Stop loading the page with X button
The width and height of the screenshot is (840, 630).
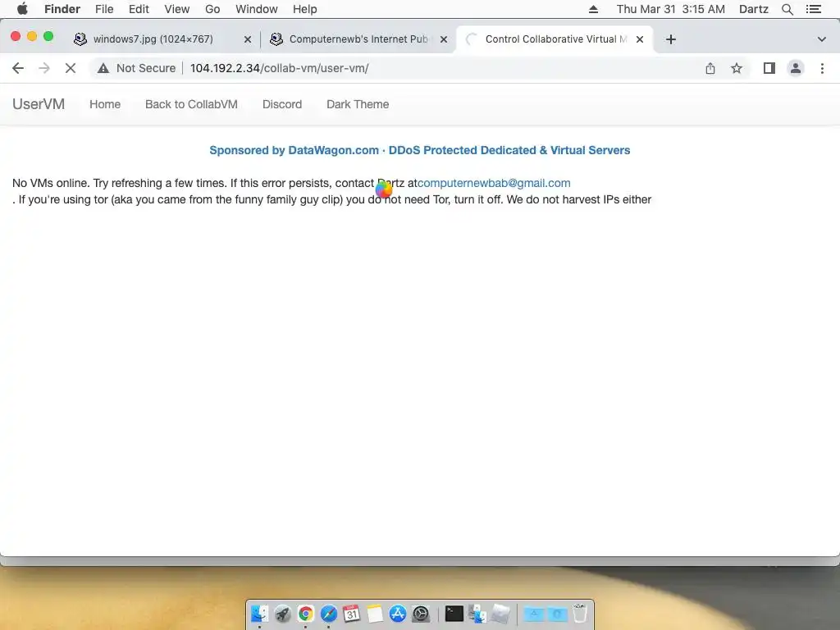click(71, 68)
